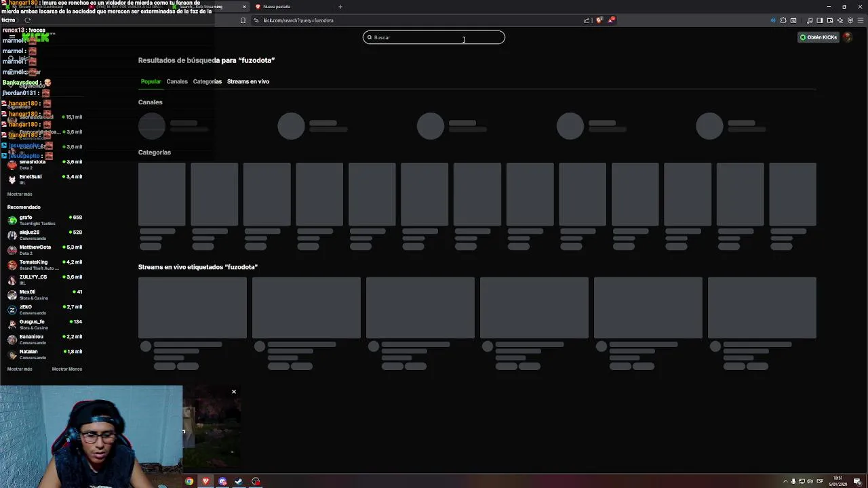Click the taskbar clock showing 18:51
Viewport: 868px width, 488px height.
pyautogui.click(x=838, y=481)
